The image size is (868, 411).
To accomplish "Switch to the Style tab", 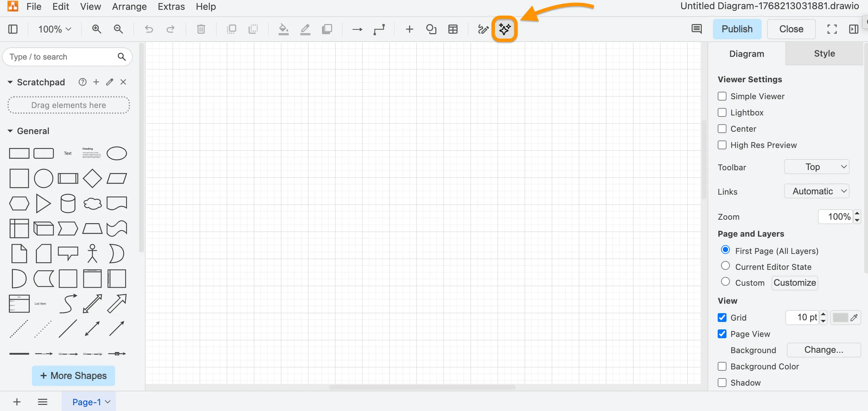I will (x=824, y=53).
